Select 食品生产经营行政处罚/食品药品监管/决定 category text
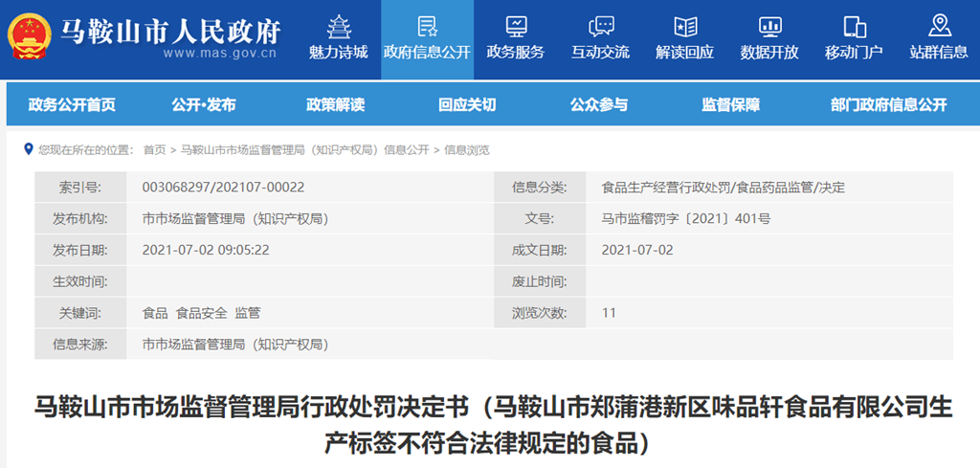 pos(724,187)
